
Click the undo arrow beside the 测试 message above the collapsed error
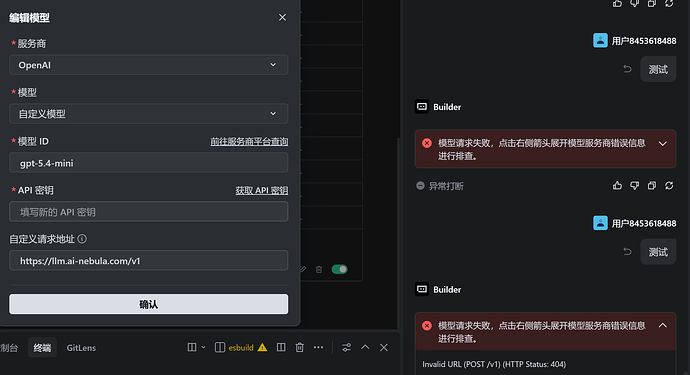628,69
